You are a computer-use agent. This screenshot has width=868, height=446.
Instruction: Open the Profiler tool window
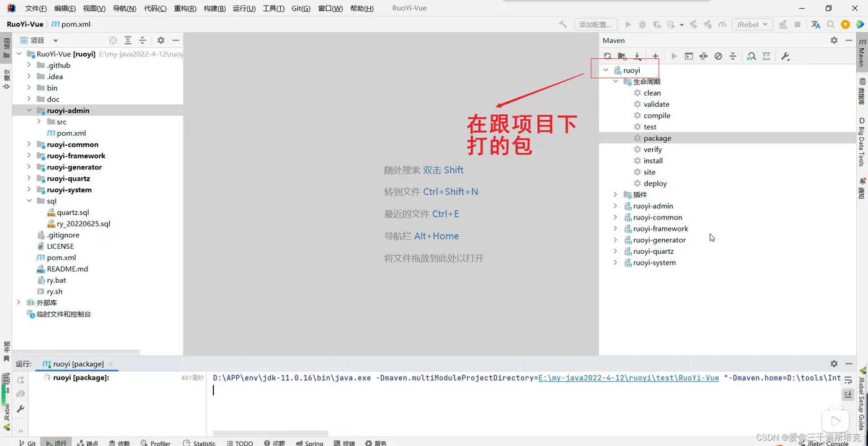155,443
